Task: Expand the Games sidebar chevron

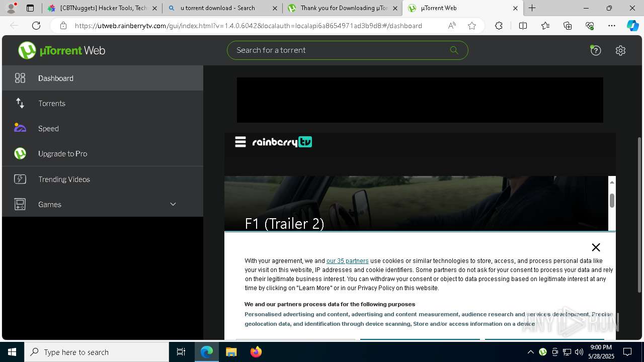Action: (x=173, y=204)
